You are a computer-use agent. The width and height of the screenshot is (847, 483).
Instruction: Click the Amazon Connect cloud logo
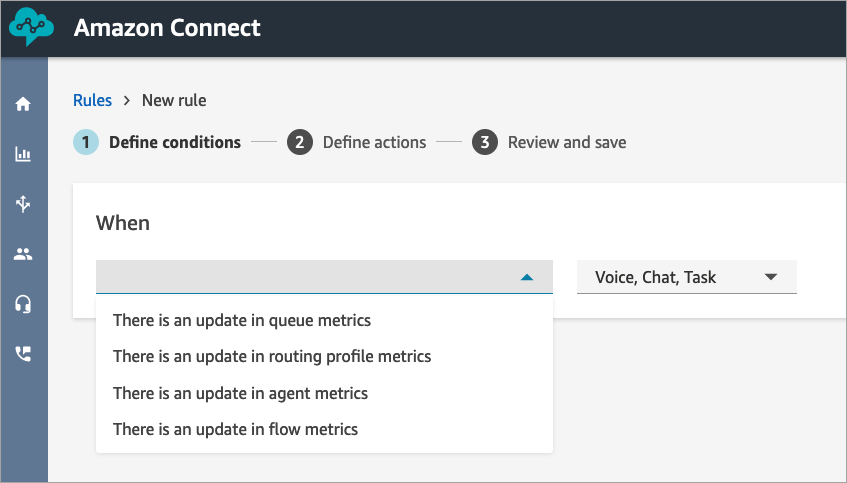31,27
